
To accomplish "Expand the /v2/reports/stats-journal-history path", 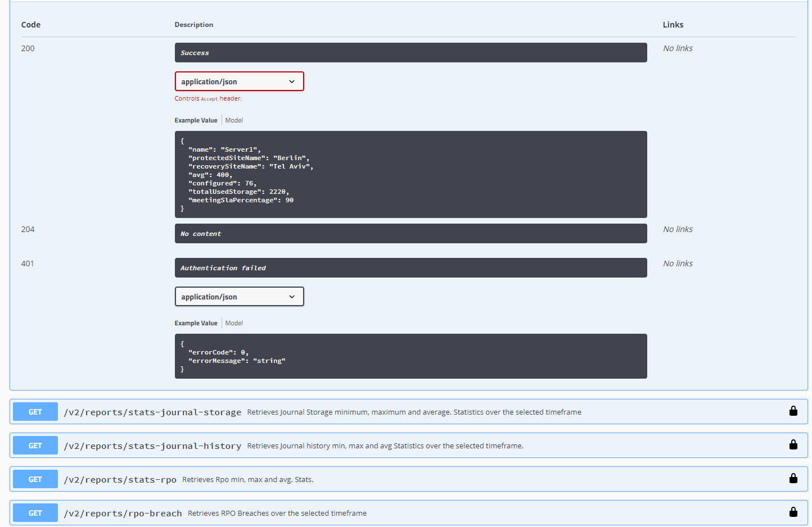I will [152, 446].
